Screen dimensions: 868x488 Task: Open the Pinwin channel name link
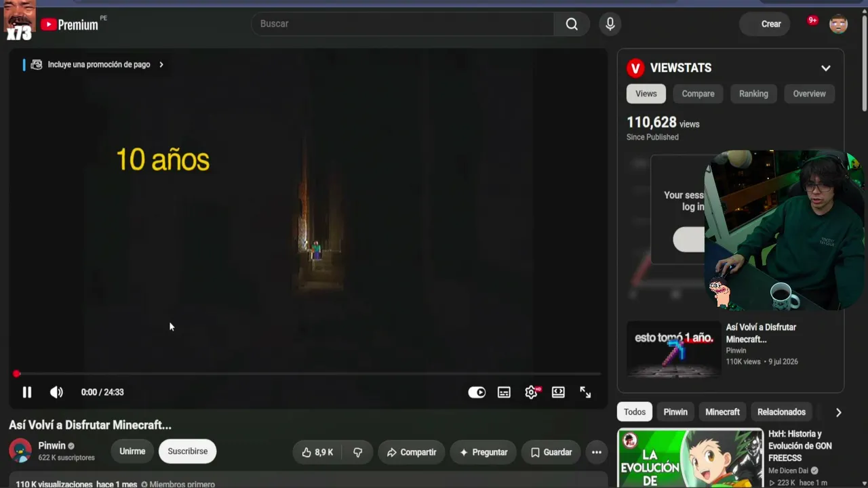click(x=52, y=446)
